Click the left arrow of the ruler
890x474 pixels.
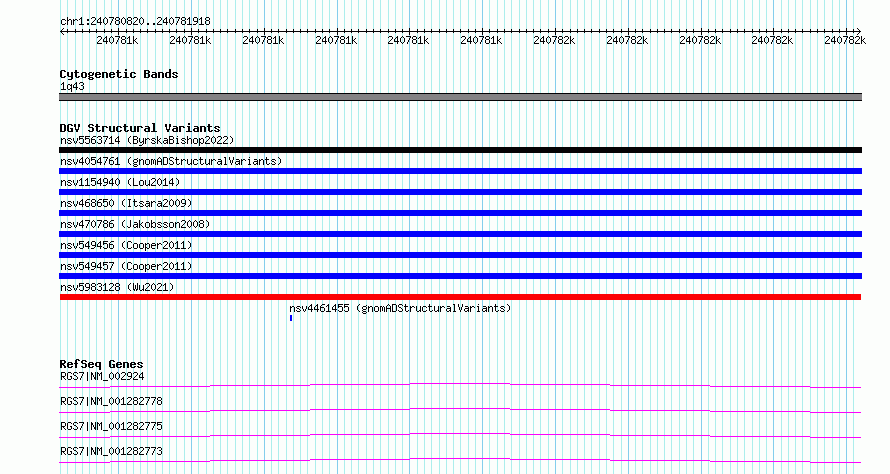click(62, 32)
